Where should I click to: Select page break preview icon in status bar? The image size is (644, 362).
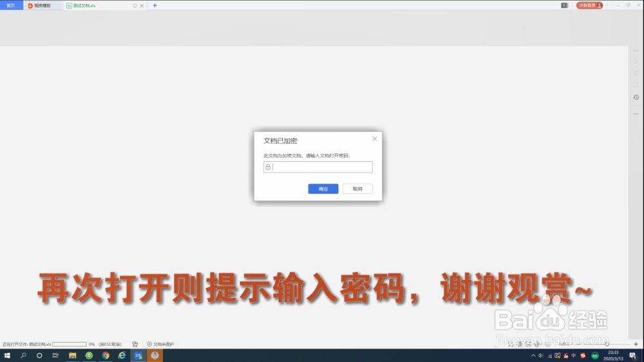pos(528,345)
